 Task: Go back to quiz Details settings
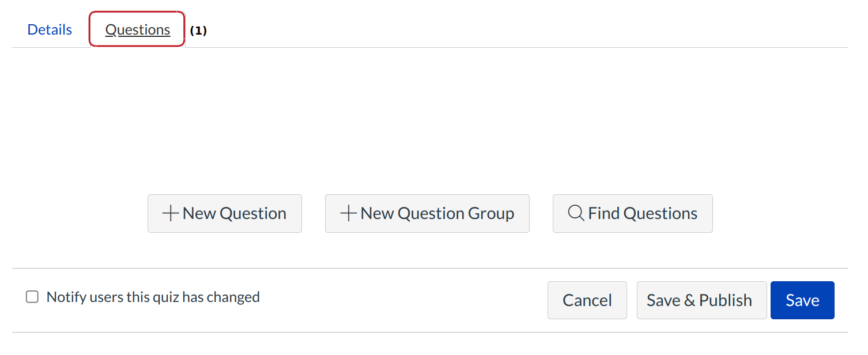(x=50, y=30)
